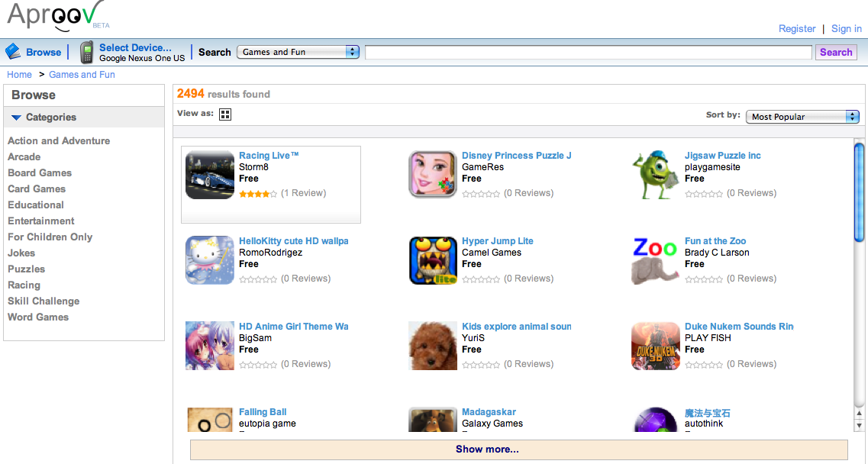Viewport: 868px width, 464px height.
Task: Open Madagaskar title link
Action: coord(489,412)
